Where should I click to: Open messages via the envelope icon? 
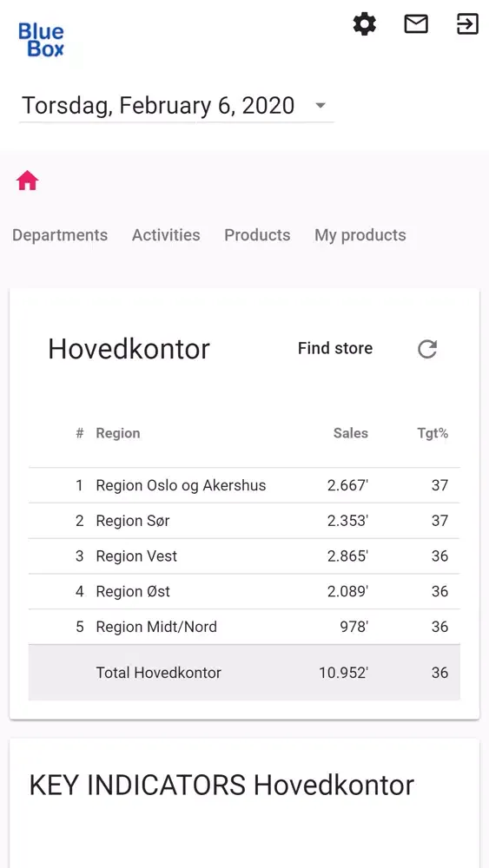click(416, 24)
